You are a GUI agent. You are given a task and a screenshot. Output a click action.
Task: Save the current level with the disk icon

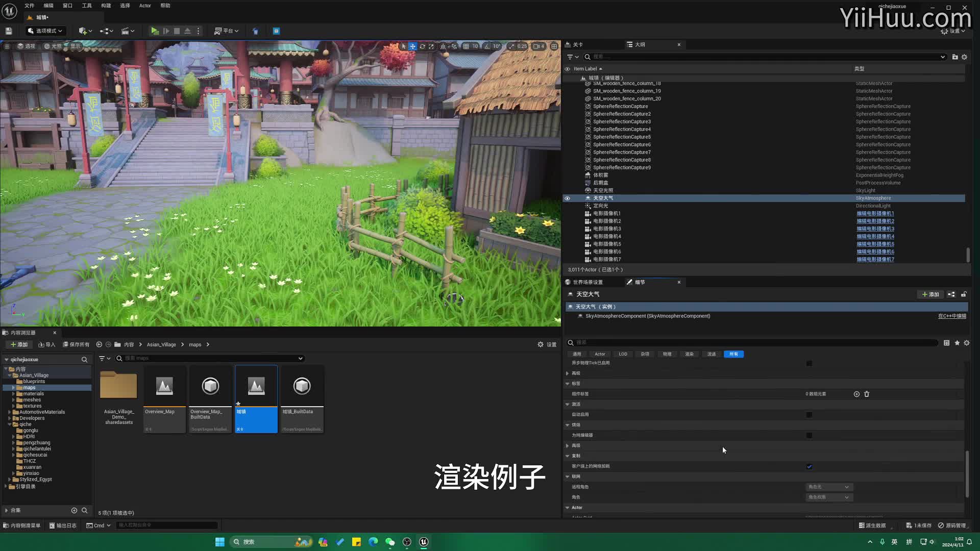9,31
